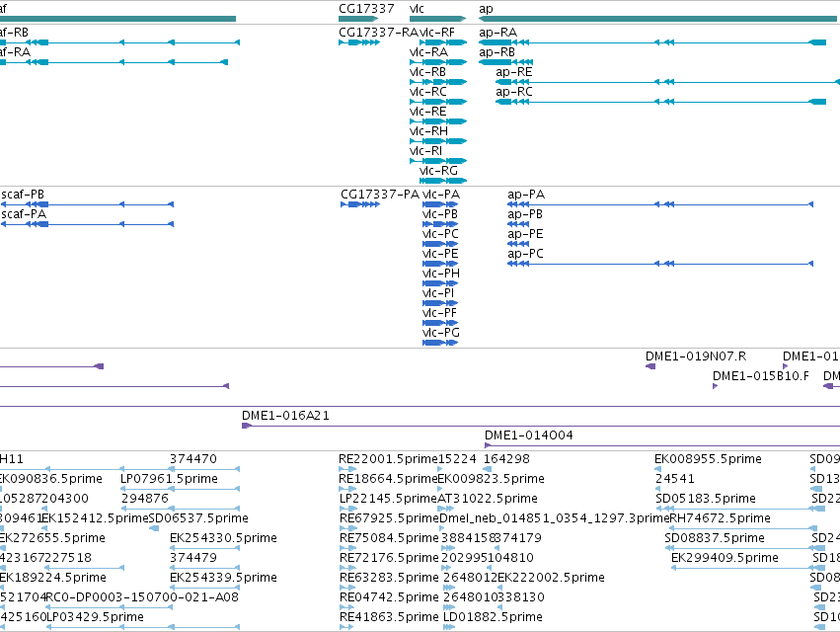
Task: Click the EK222002.5prime EST label
Action: click(551, 578)
